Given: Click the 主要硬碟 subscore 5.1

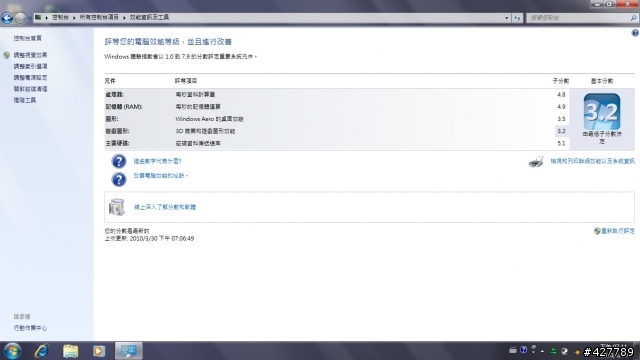Looking at the screenshot, I should click(561, 143).
